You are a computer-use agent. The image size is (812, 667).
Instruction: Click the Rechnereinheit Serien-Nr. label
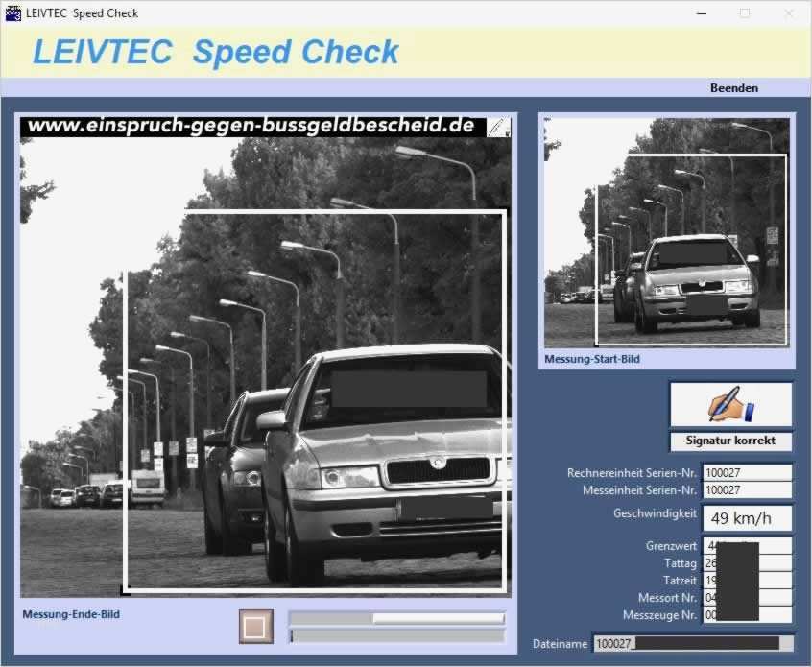(632, 473)
